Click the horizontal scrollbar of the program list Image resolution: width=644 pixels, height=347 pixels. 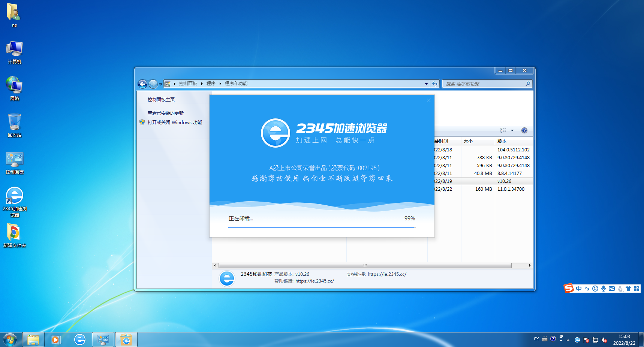[365, 265]
